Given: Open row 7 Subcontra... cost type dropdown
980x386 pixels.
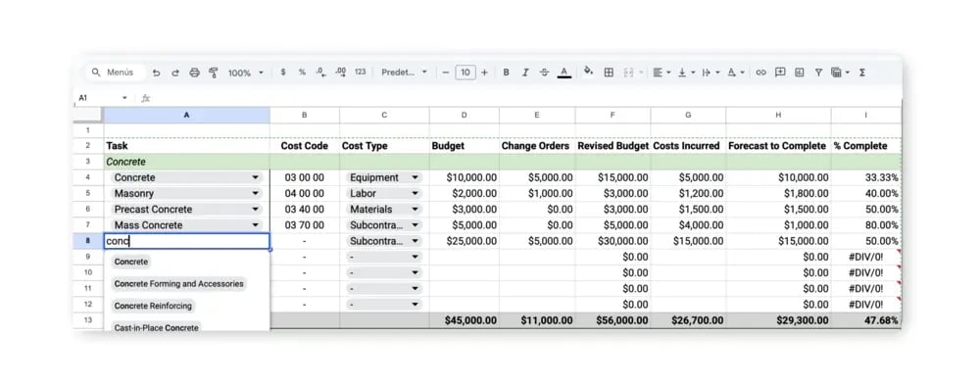Looking at the screenshot, I should [x=415, y=225].
